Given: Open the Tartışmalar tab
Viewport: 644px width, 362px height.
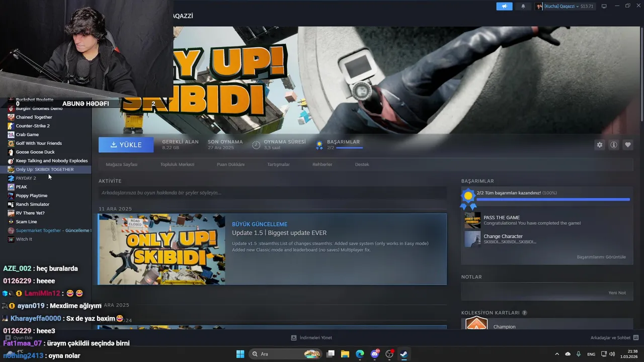Looking at the screenshot, I should tap(278, 164).
